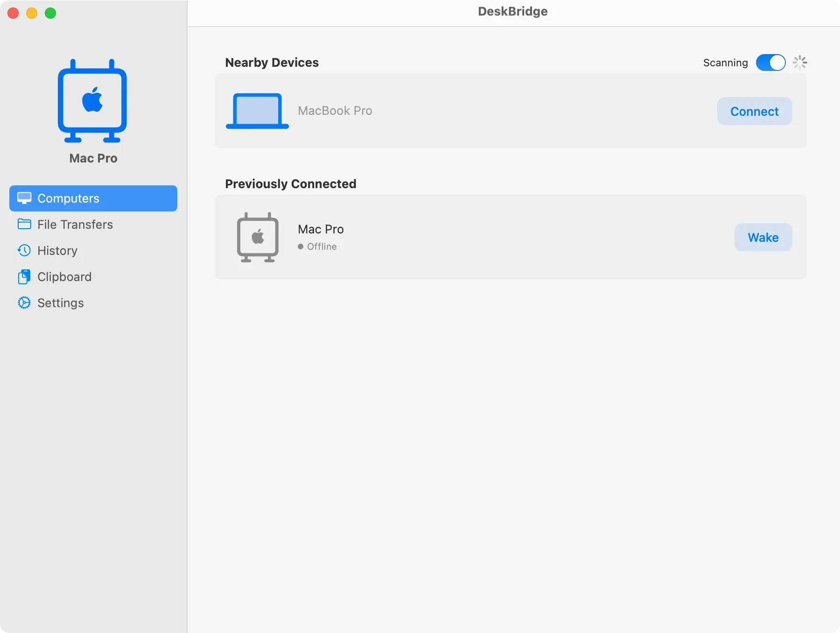Click the File Transfers folder icon

pyautogui.click(x=24, y=225)
